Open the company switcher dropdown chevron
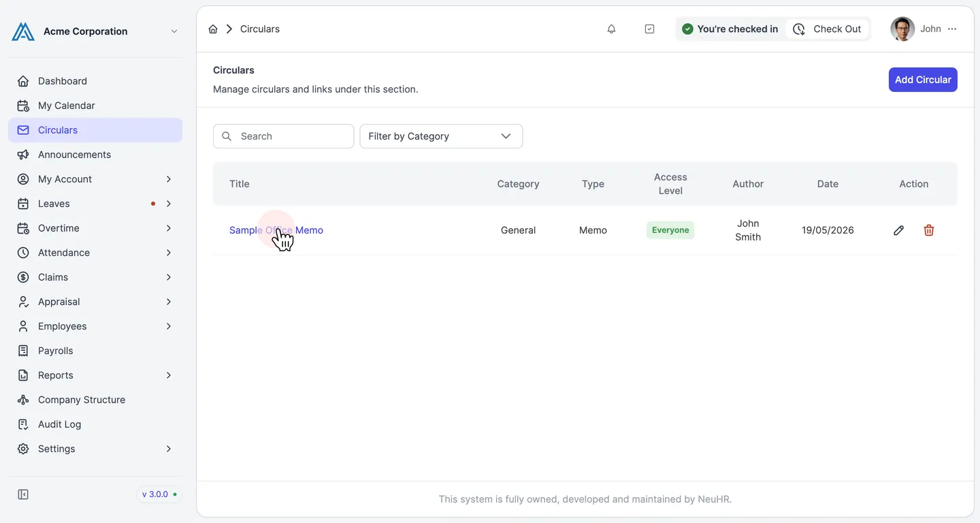Viewport: 980px width, 523px height. (174, 31)
